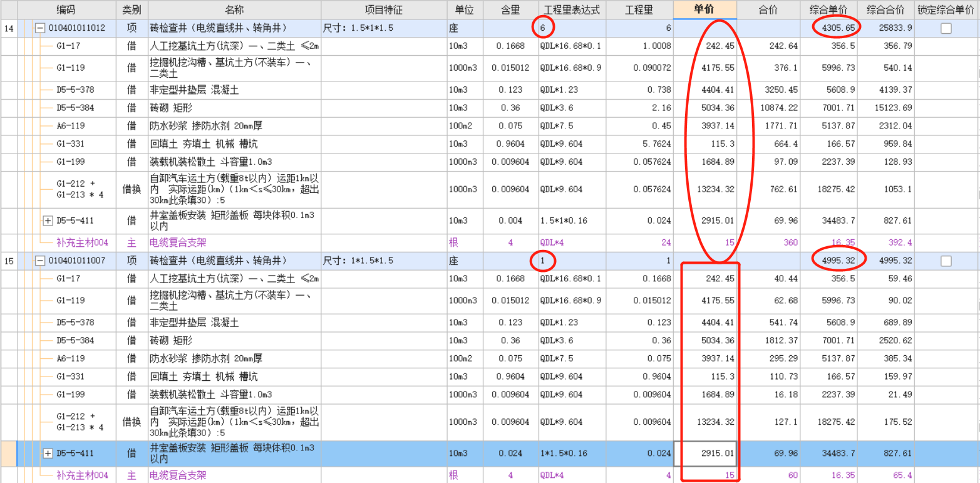This screenshot has height=483, width=980.
Task: Expand highlighted D5-5-411 under item 15
Action: click(48, 453)
